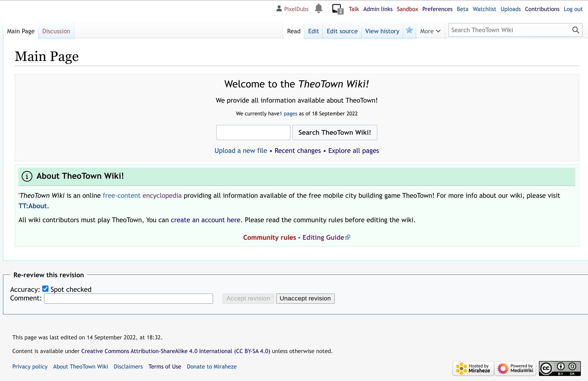Click the Accept revision button

(248, 298)
